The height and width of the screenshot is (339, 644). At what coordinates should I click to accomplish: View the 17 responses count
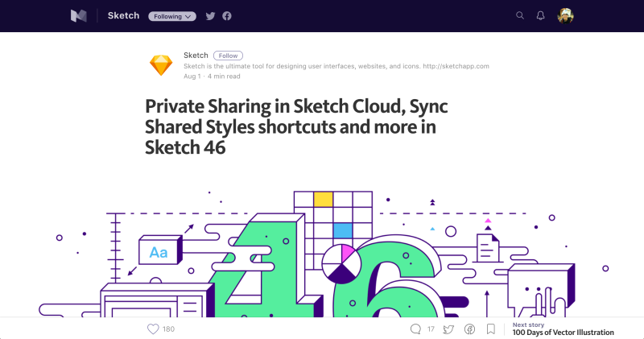click(431, 329)
